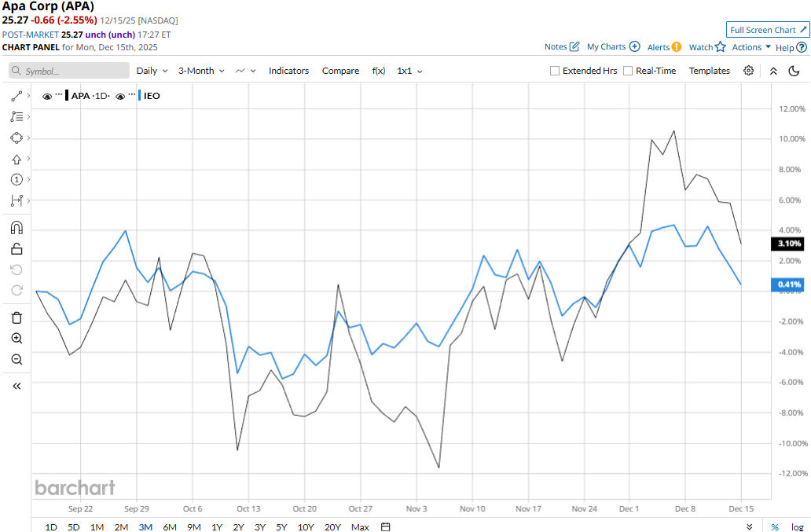The image size is (811, 532).
Task: Toggle IEO series visibility eye icon
Action: 120,96
